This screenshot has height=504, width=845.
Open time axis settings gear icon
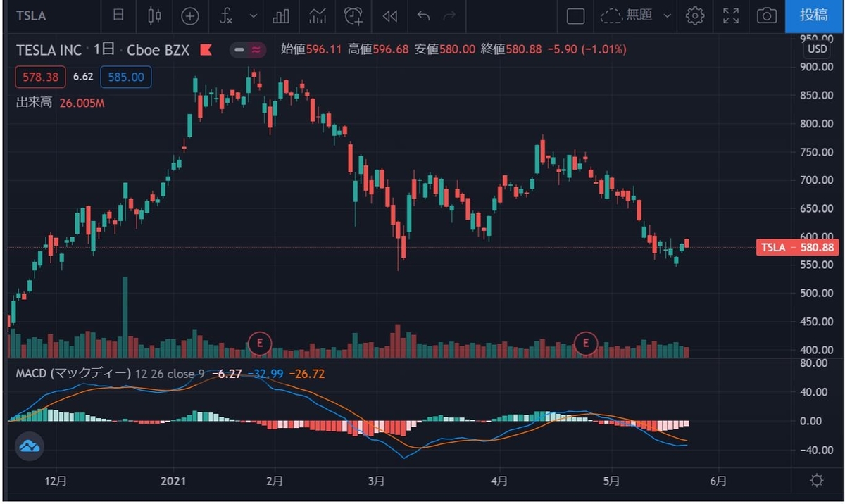pos(817,481)
